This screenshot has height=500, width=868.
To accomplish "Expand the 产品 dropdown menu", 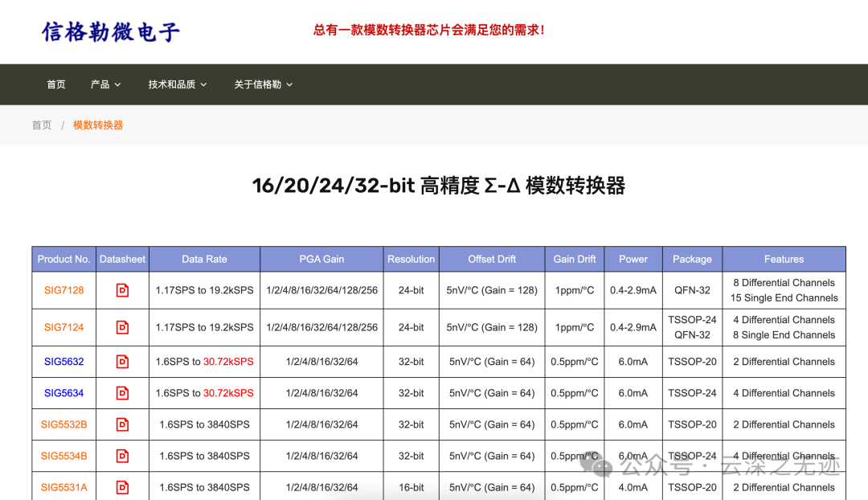I will 105,84.
